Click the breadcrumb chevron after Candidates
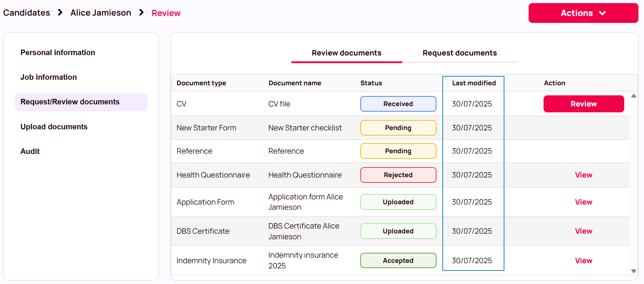 point(60,12)
